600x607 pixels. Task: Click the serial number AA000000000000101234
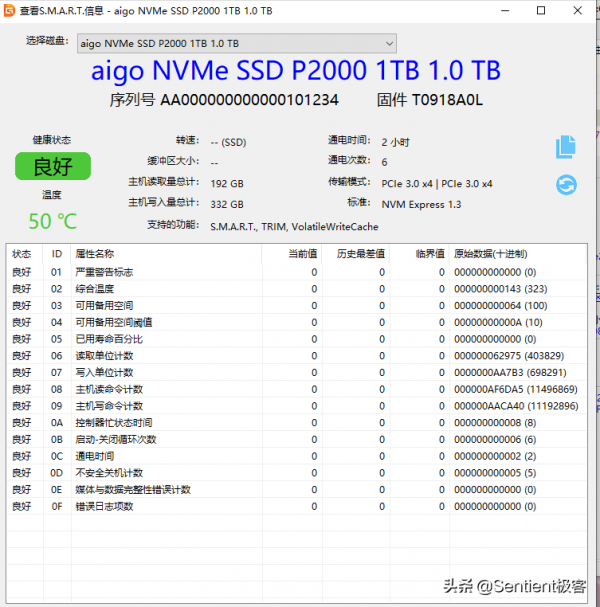[249, 100]
